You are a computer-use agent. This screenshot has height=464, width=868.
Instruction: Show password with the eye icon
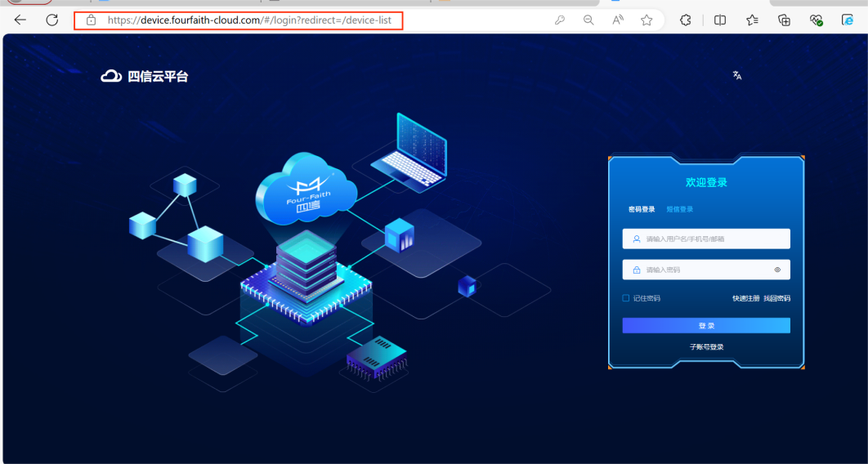coord(777,270)
